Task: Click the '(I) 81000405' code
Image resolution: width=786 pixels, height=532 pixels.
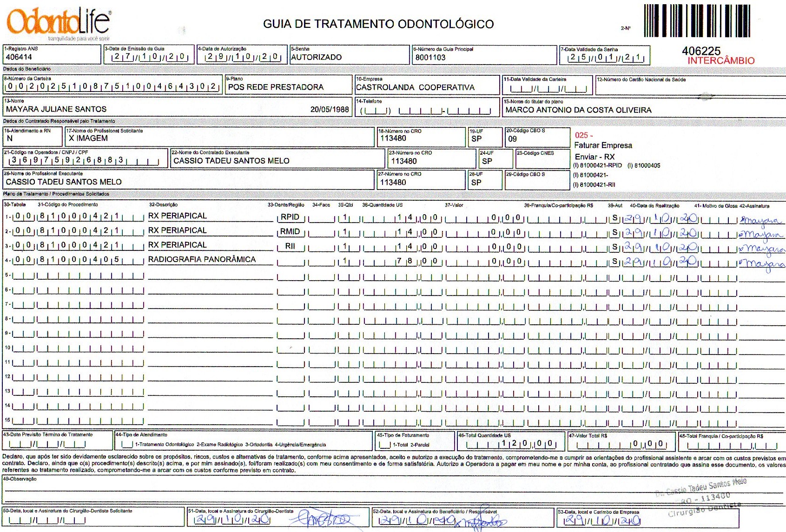Action: pyautogui.click(x=644, y=165)
